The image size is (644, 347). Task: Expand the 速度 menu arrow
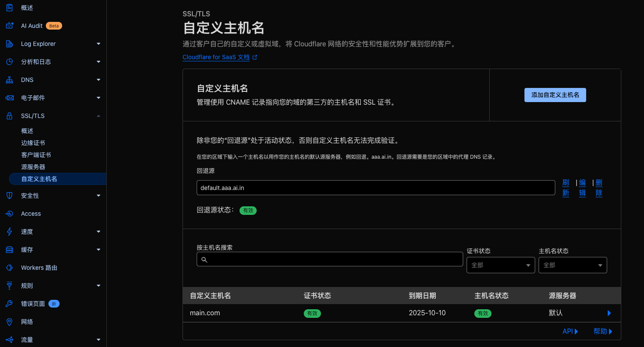99,232
